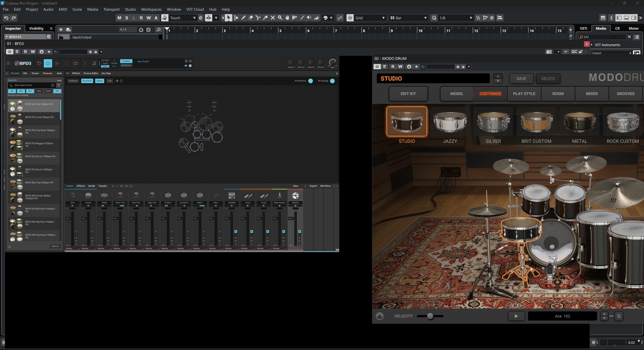
Task: Click the BFD3 Record transport button
Action: point(66,63)
